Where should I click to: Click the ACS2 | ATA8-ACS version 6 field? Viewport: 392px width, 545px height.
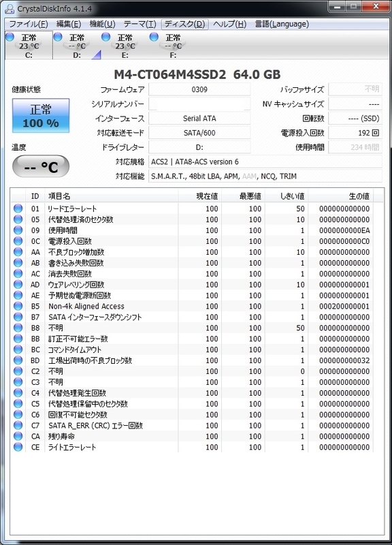click(265, 161)
